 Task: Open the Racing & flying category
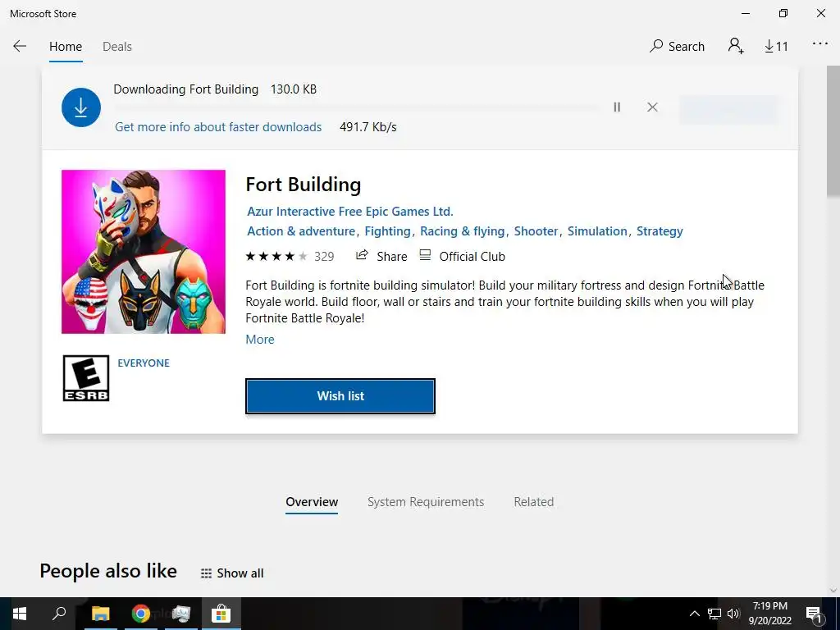coord(462,231)
